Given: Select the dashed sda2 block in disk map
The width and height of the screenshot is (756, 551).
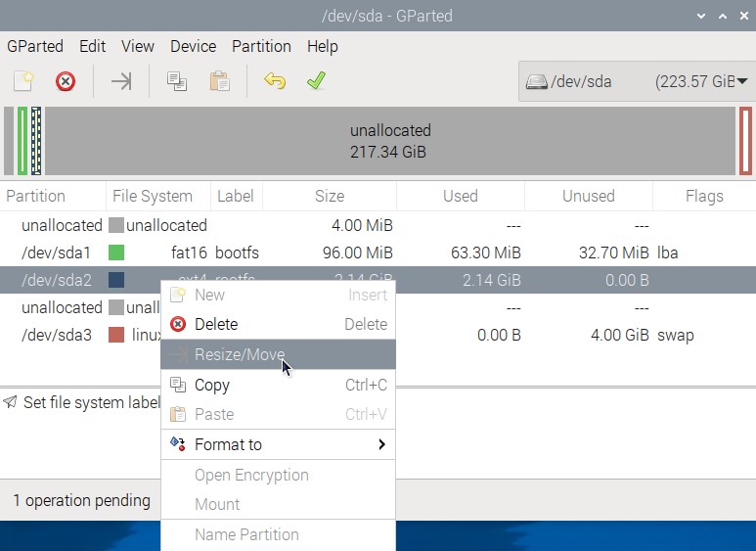Looking at the screenshot, I should [36, 141].
